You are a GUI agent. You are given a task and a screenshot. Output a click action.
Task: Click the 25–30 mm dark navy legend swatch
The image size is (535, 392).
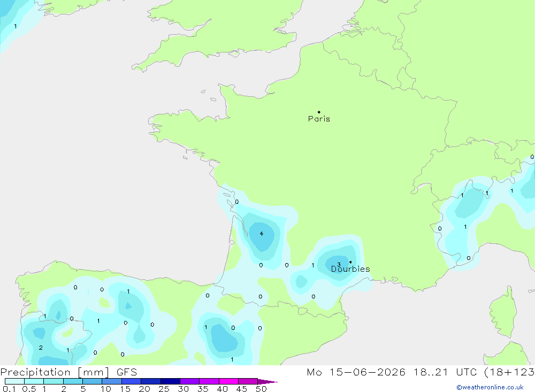pyautogui.click(x=170, y=381)
